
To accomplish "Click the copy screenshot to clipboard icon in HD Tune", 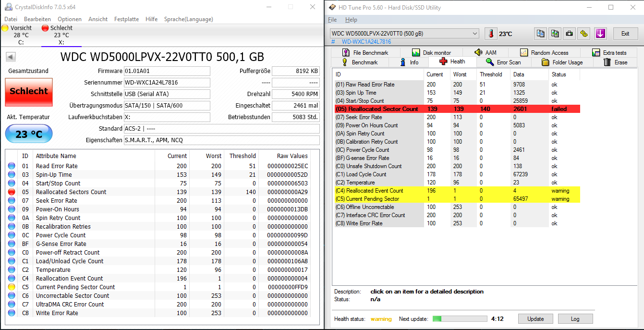I will (555, 34).
